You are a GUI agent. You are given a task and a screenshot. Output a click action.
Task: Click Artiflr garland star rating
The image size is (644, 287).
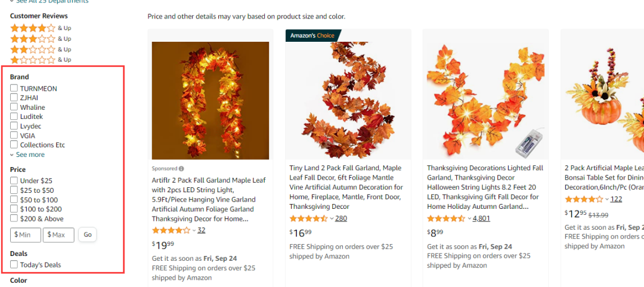coord(171,230)
